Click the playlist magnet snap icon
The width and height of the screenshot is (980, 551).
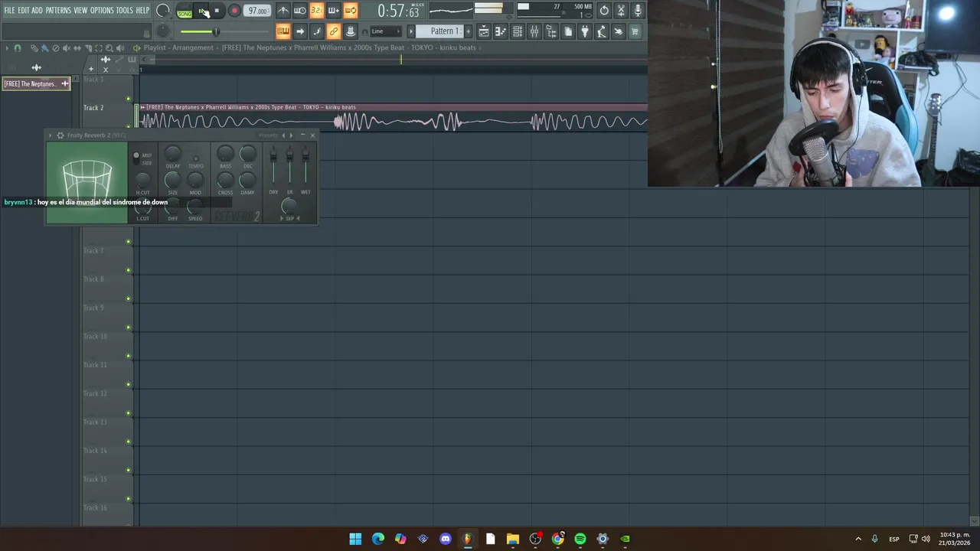(x=18, y=48)
